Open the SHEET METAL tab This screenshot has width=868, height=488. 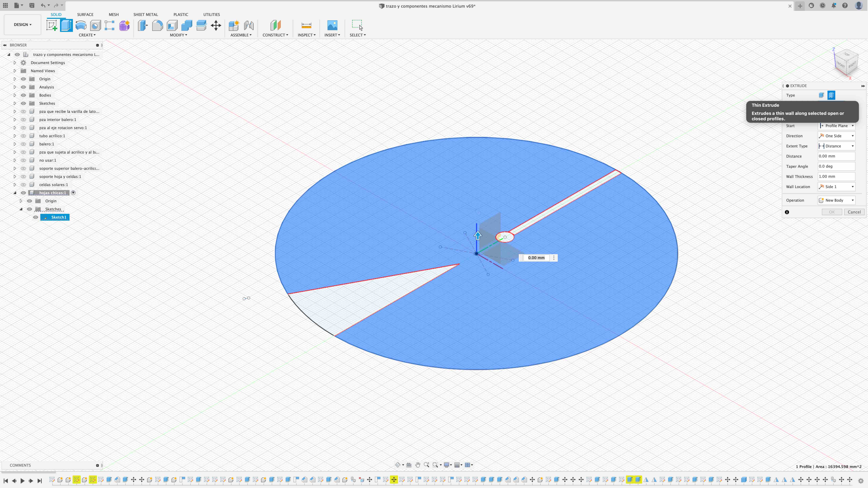(145, 14)
